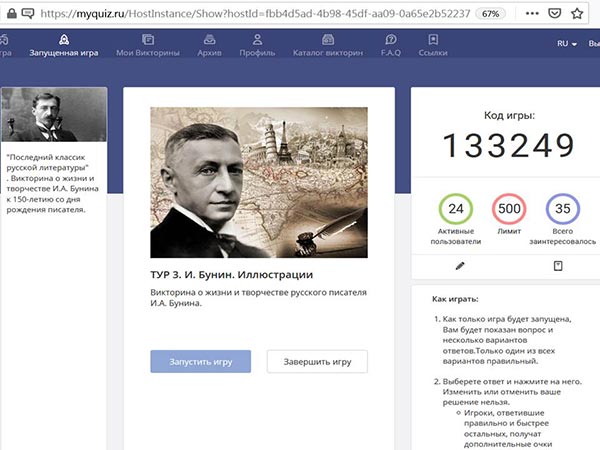Expand the RU language dropdown

point(567,44)
